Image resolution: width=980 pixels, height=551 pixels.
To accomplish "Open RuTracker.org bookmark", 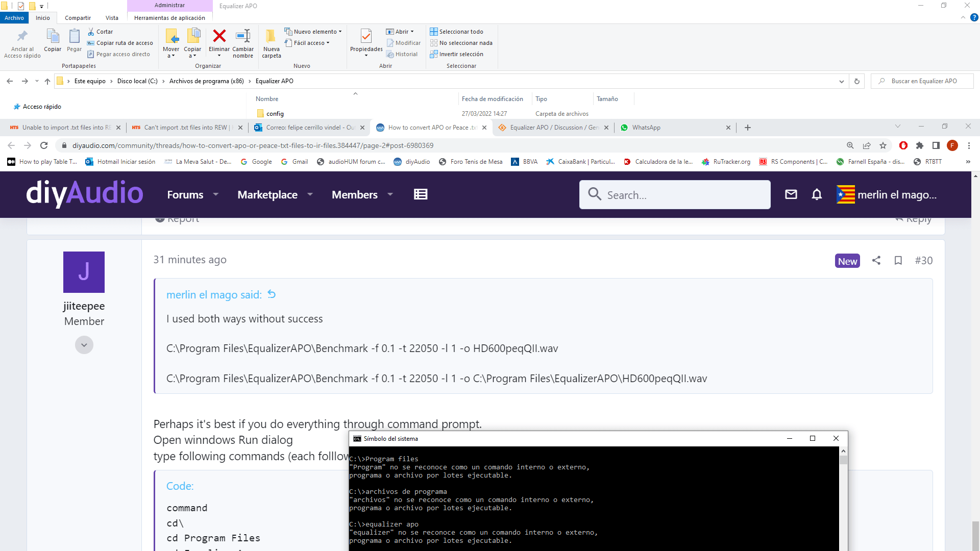I will pyautogui.click(x=726, y=162).
